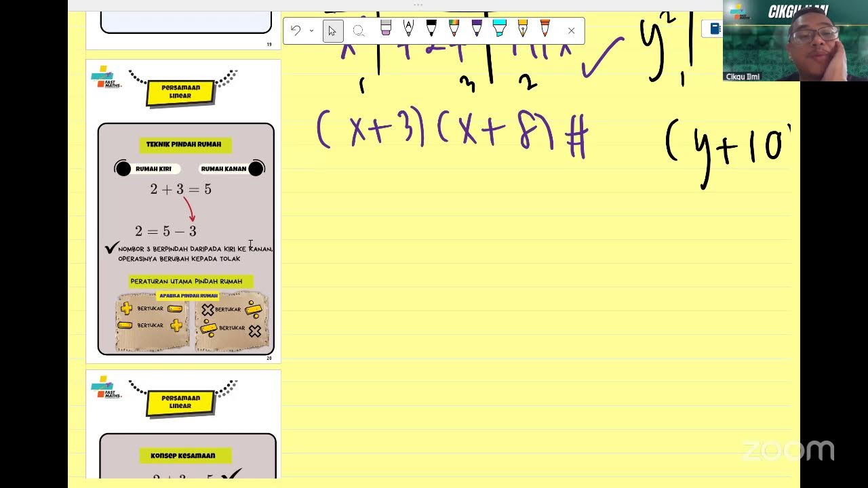The height and width of the screenshot is (488, 868).
Task: Select the Lasso select tool
Action: [359, 30]
